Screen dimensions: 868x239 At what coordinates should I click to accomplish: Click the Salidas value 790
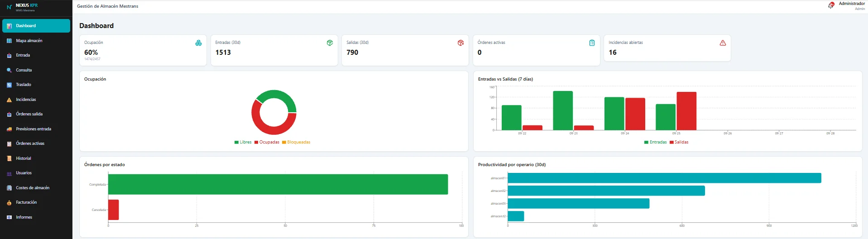pos(352,53)
